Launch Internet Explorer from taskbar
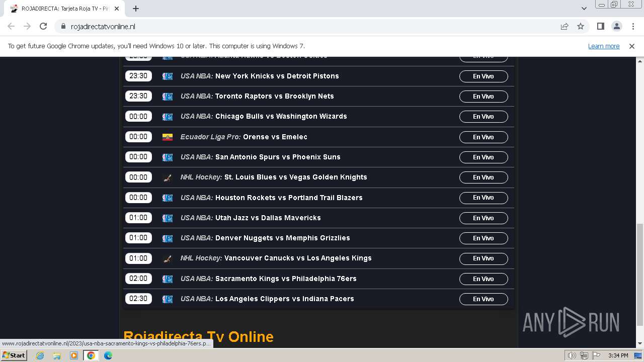This screenshot has height=362, width=644. point(40,355)
